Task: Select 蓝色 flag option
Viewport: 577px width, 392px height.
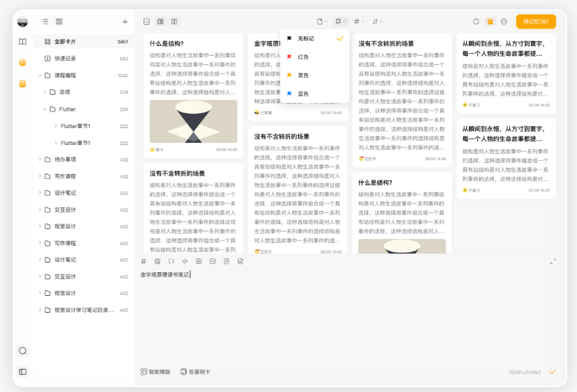Action: click(x=314, y=94)
